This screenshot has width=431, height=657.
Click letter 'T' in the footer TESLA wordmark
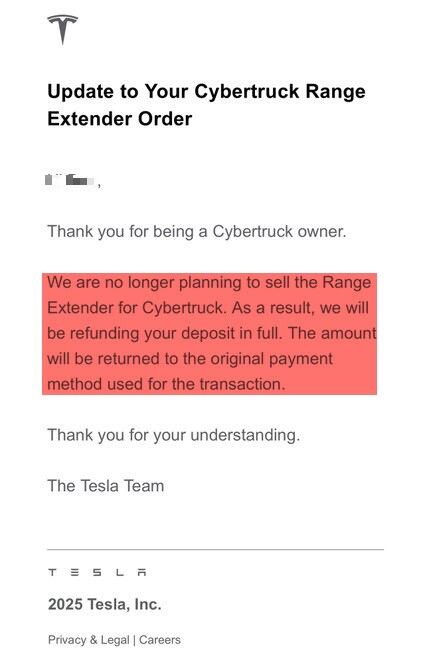(52, 572)
